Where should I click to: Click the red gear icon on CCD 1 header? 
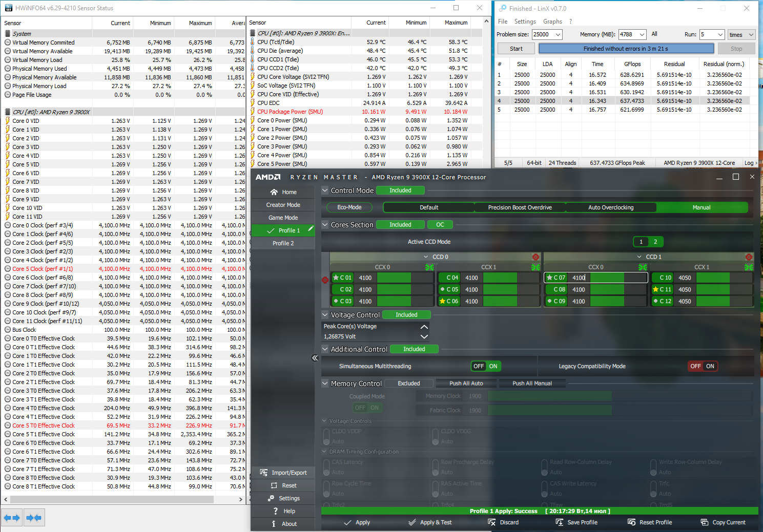pos(749,257)
